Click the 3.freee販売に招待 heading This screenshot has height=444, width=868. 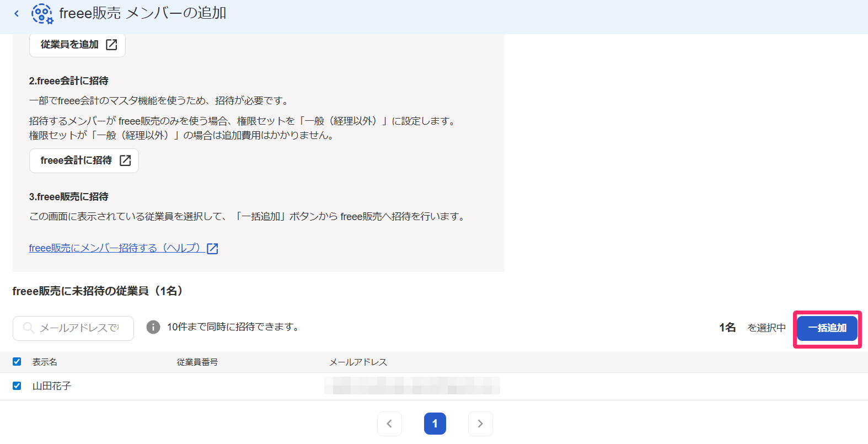[x=69, y=197]
